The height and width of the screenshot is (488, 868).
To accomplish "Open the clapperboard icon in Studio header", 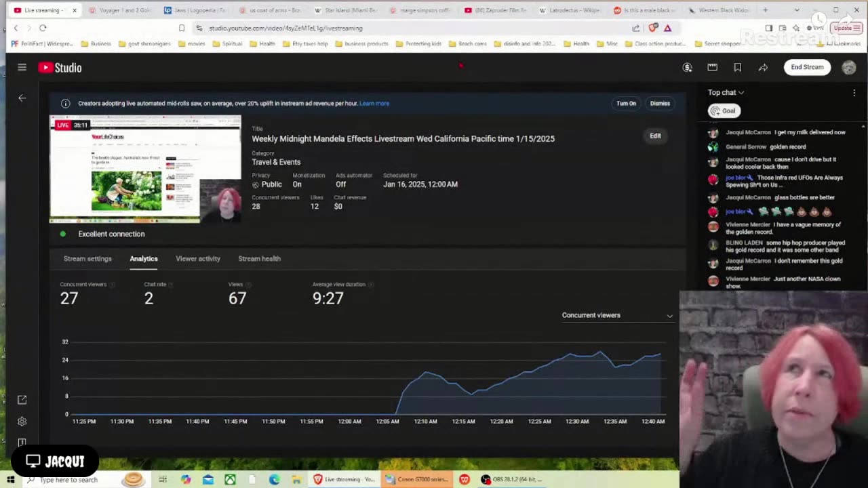I will [712, 67].
